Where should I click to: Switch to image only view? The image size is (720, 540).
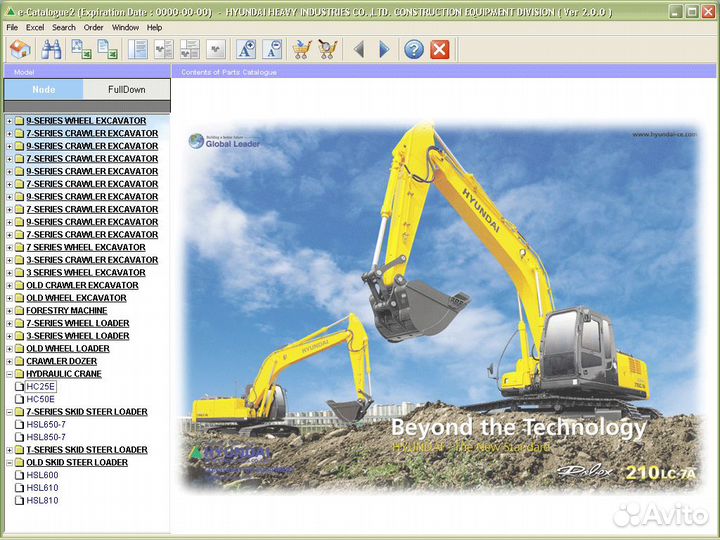(216, 49)
